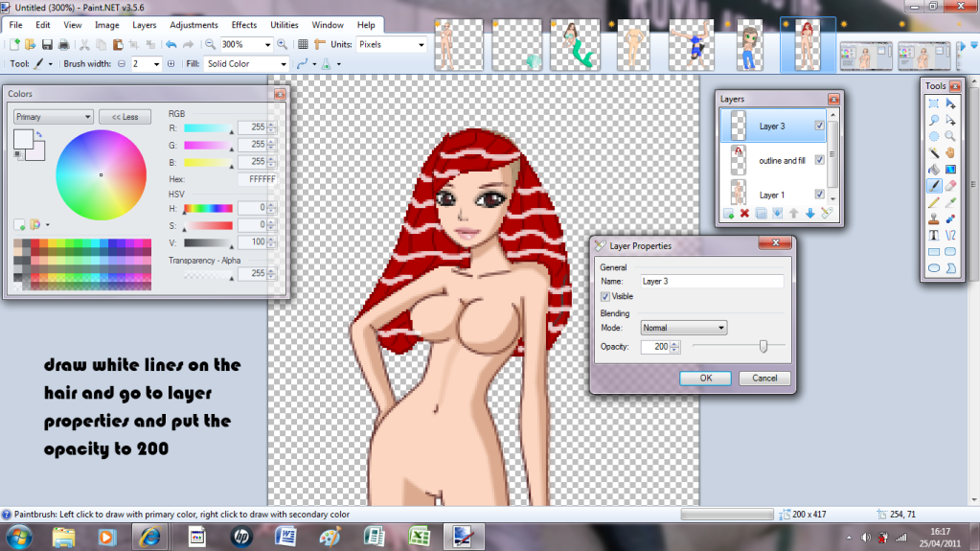Click the Hex FFFFFF color field
This screenshot has width=980, height=551.
pos(258,179)
